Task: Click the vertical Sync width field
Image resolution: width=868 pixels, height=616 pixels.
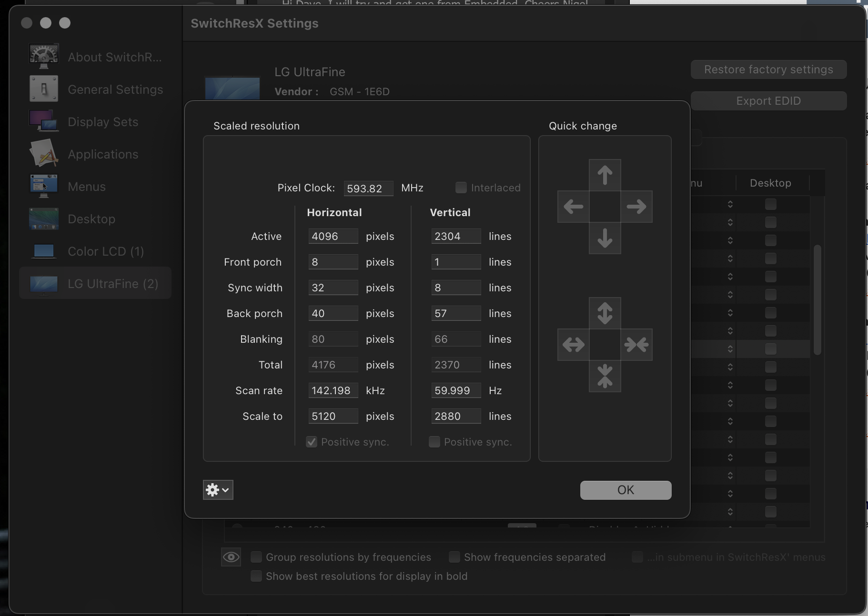Action: pos(456,288)
